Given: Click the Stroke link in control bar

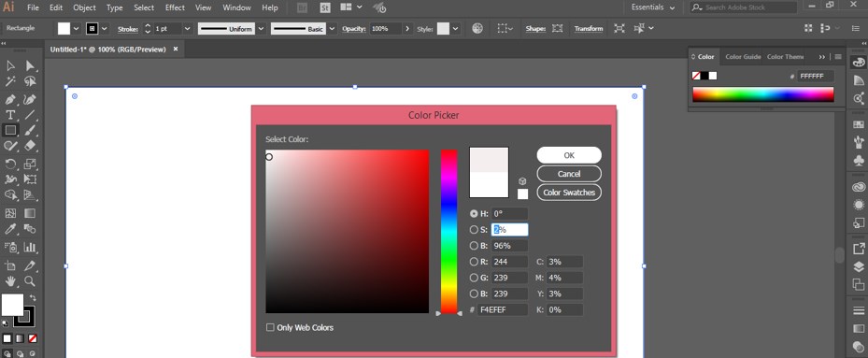Looking at the screenshot, I should coord(128,29).
